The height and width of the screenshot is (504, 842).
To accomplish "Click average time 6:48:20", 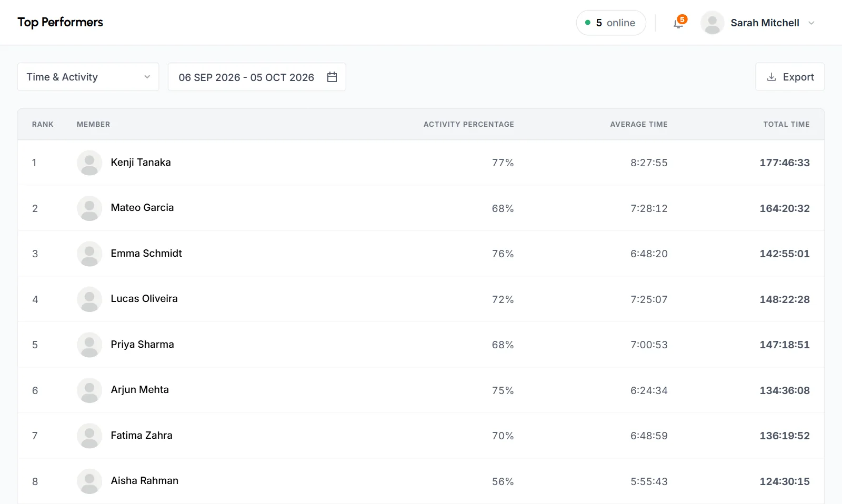I will pos(649,254).
